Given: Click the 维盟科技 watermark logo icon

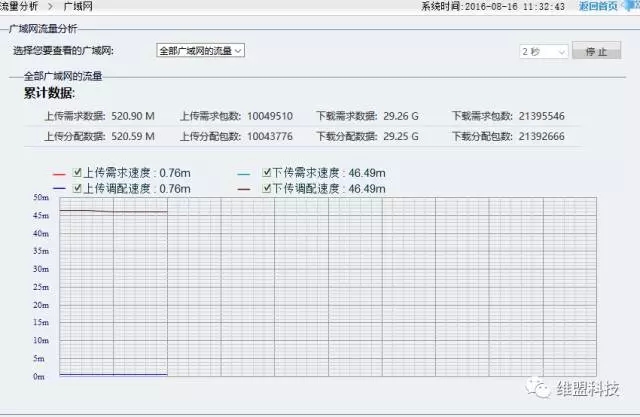Looking at the screenshot, I should coord(539,388).
